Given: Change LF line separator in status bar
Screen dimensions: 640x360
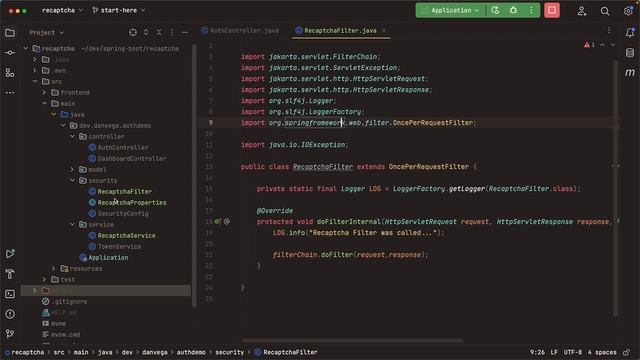Looking at the screenshot, I should pos(554,352).
